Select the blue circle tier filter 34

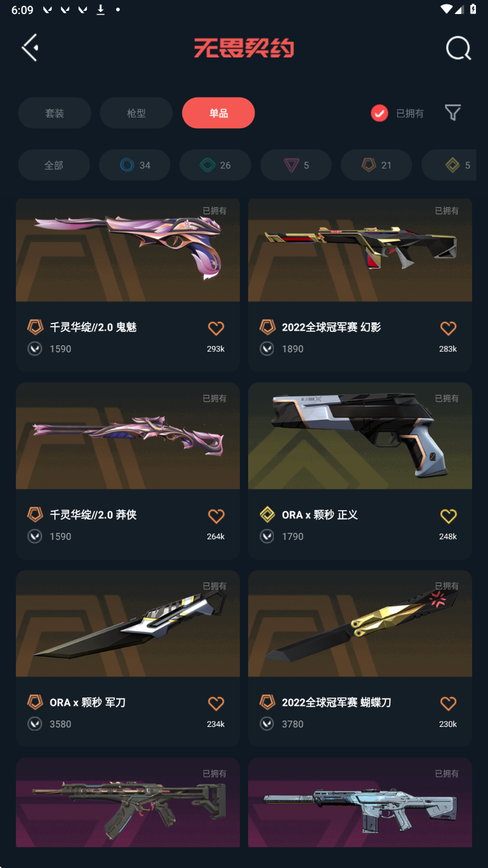(x=135, y=165)
